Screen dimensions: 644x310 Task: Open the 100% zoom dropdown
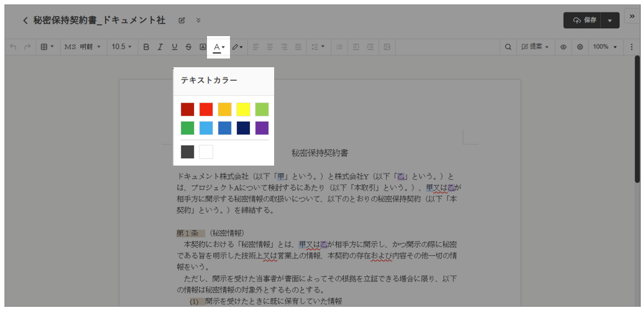tap(605, 47)
